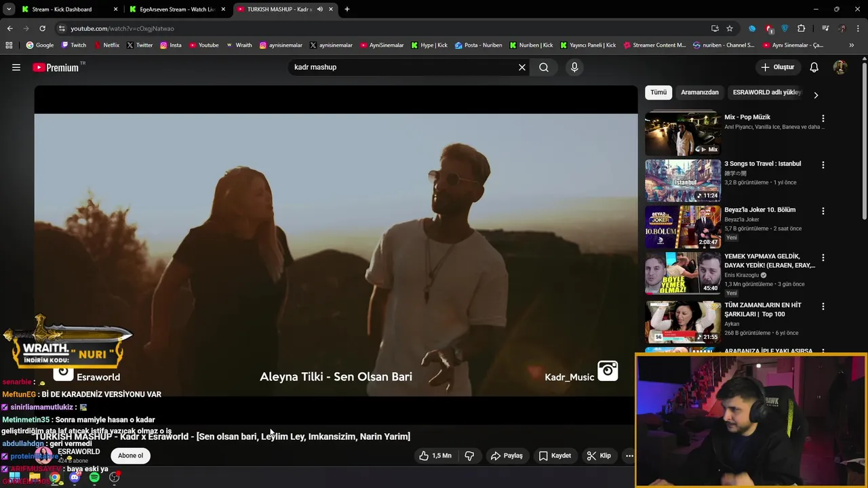The width and height of the screenshot is (868, 488).
Task: Clear the search box with the X icon
Action: pyautogui.click(x=522, y=67)
